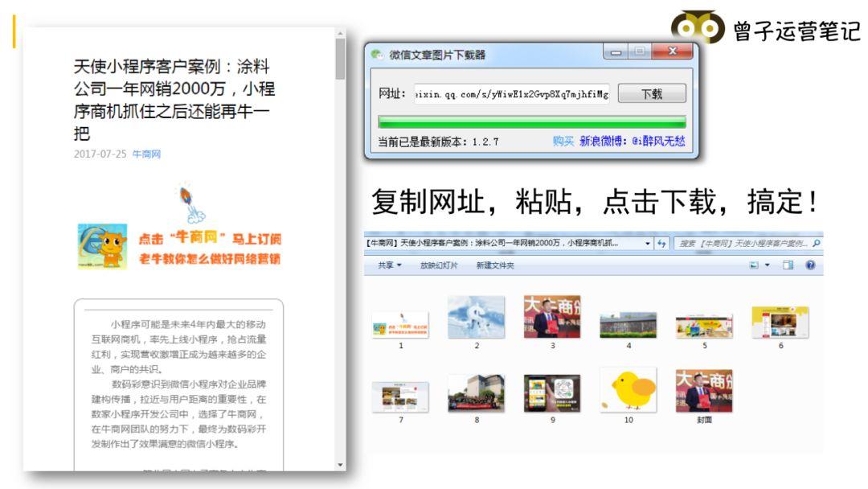Select the website screenshot thumbnail labeled 5

pyautogui.click(x=704, y=326)
